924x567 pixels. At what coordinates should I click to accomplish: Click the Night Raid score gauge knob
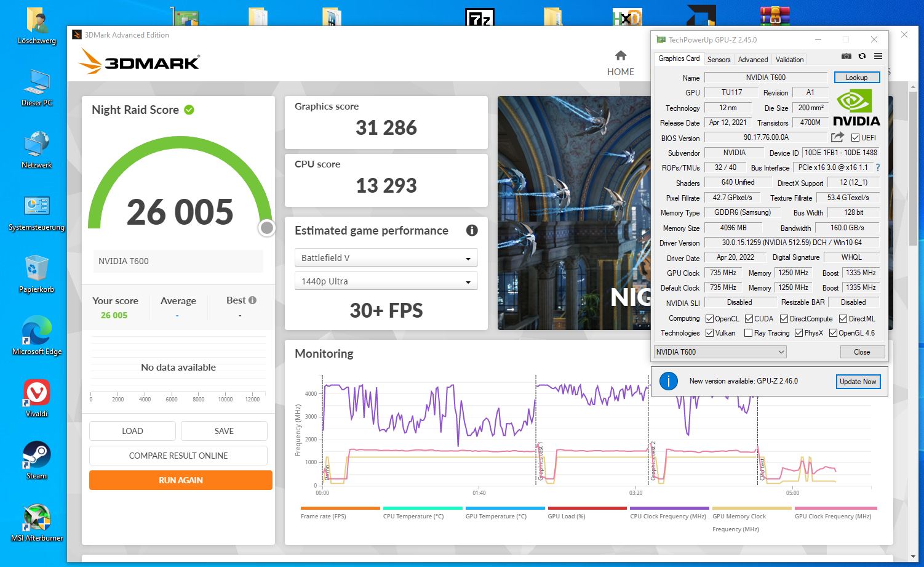(266, 228)
